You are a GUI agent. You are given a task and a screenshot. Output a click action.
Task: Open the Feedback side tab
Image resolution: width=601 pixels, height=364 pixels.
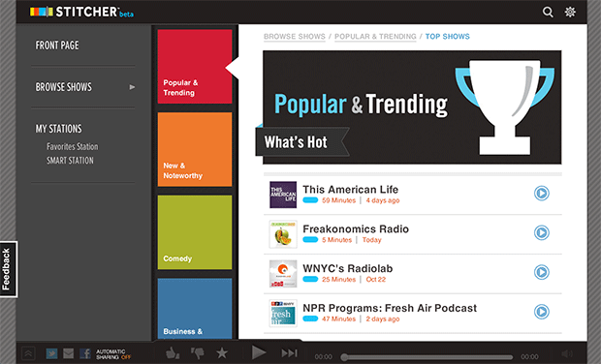pyautogui.click(x=8, y=269)
